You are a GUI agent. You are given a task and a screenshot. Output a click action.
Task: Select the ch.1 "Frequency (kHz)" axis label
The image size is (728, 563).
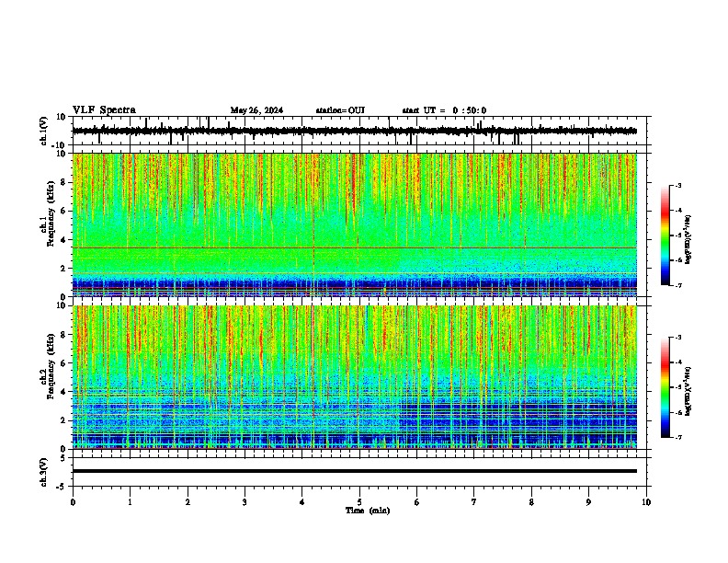[51, 213]
